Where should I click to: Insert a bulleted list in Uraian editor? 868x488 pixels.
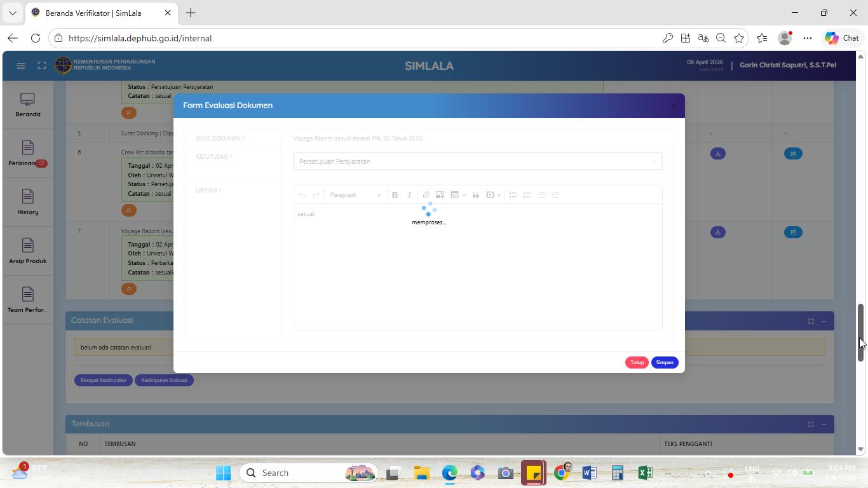pos(513,195)
